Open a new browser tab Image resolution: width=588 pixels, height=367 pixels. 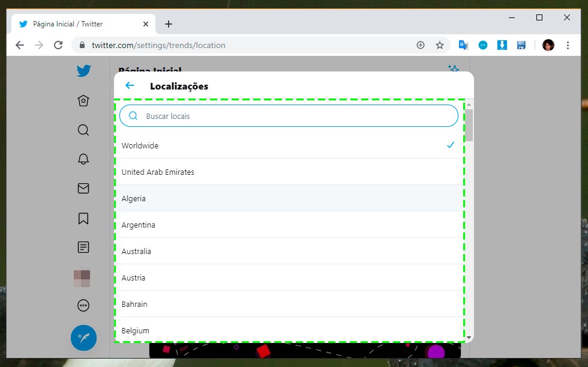point(169,24)
